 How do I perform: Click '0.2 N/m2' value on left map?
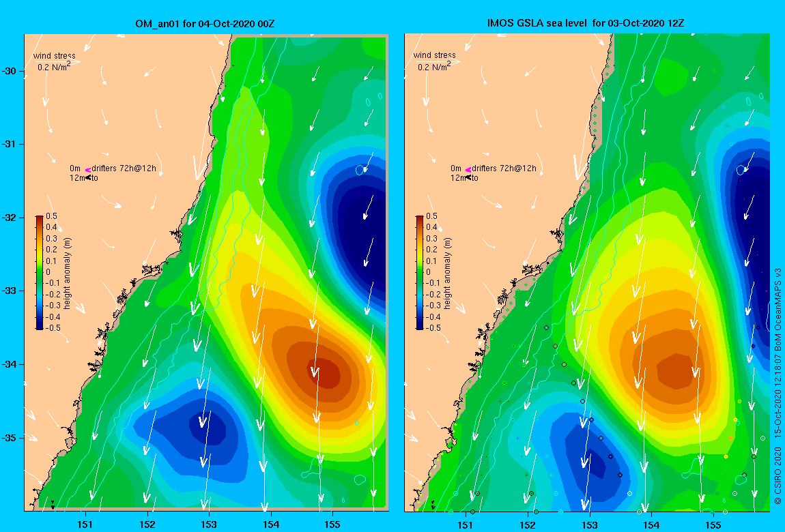pos(54,66)
